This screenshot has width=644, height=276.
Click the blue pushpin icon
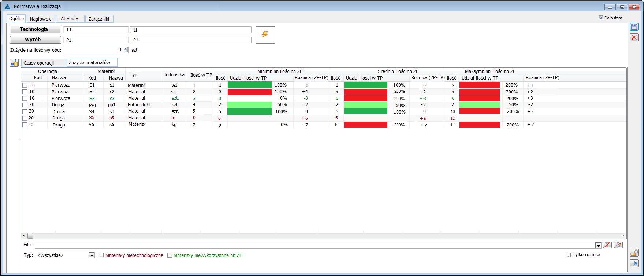click(634, 263)
